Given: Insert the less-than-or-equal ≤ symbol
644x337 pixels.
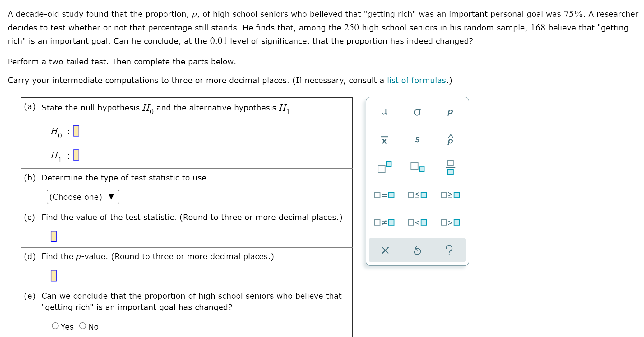Looking at the screenshot, I should click(417, 195).
